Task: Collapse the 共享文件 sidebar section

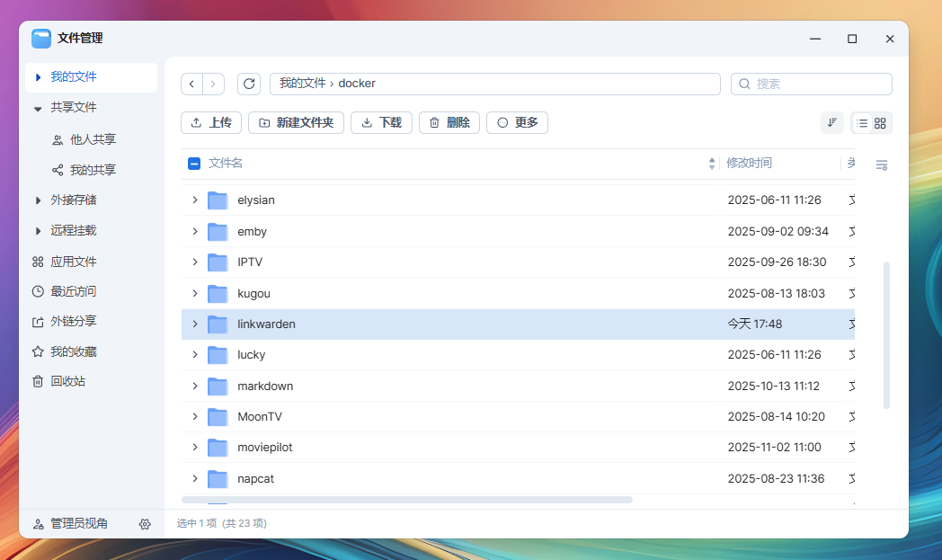Action: click(38, 108)
